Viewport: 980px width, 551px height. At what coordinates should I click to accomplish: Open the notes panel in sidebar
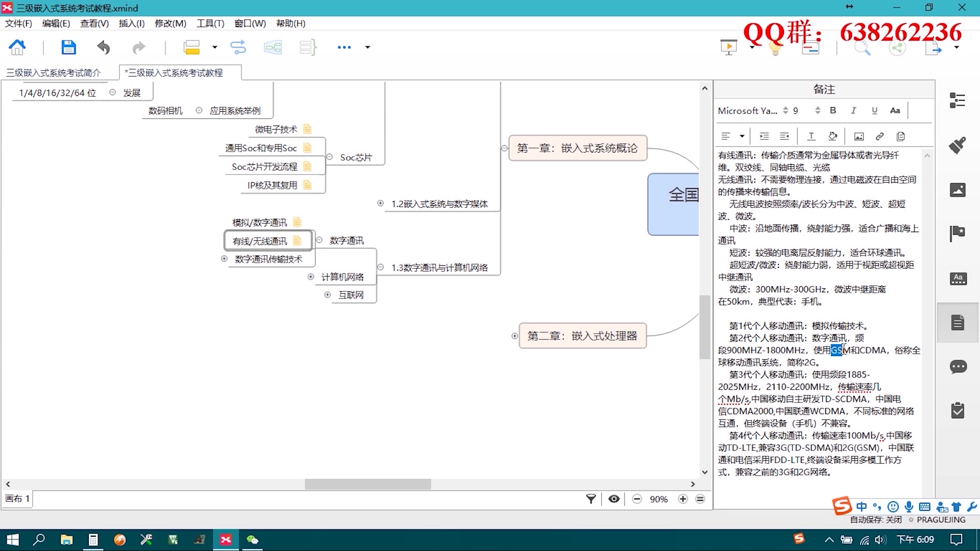958,322
